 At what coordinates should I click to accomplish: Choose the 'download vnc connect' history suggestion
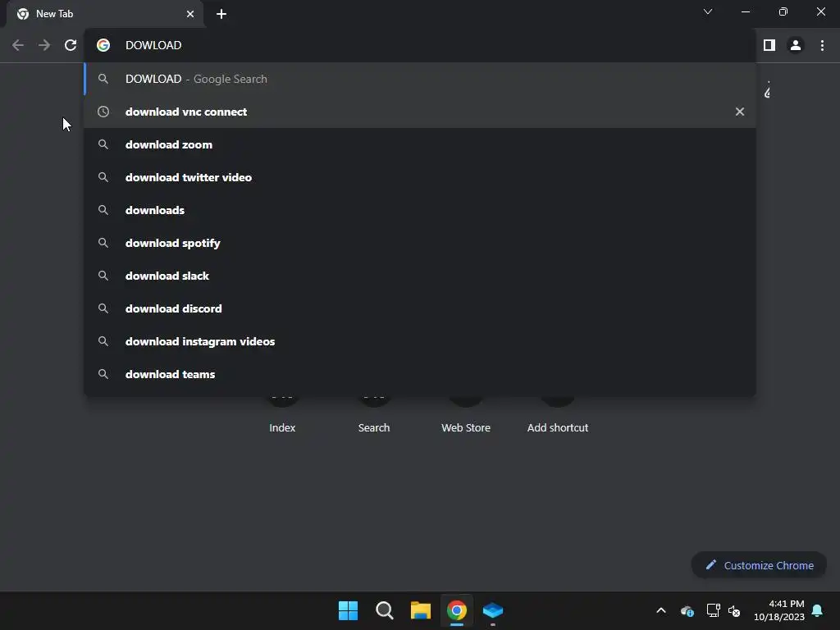coord(420,112)
